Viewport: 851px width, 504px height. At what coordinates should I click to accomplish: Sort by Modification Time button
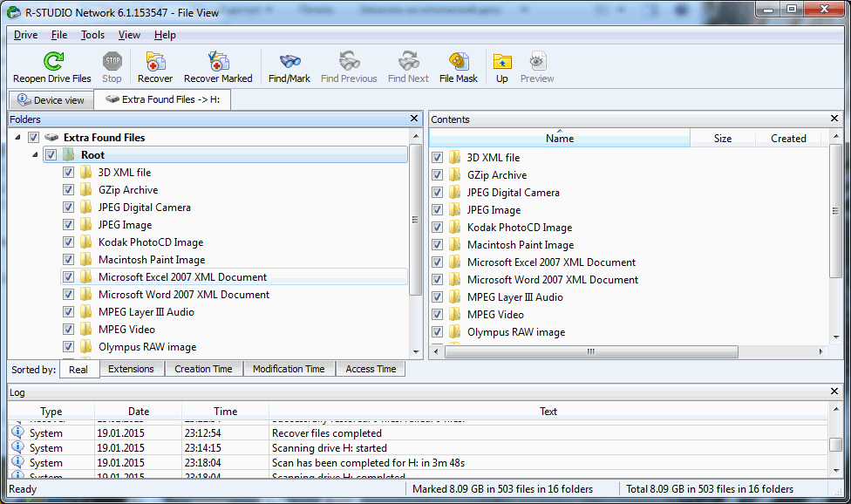point(289,369)
